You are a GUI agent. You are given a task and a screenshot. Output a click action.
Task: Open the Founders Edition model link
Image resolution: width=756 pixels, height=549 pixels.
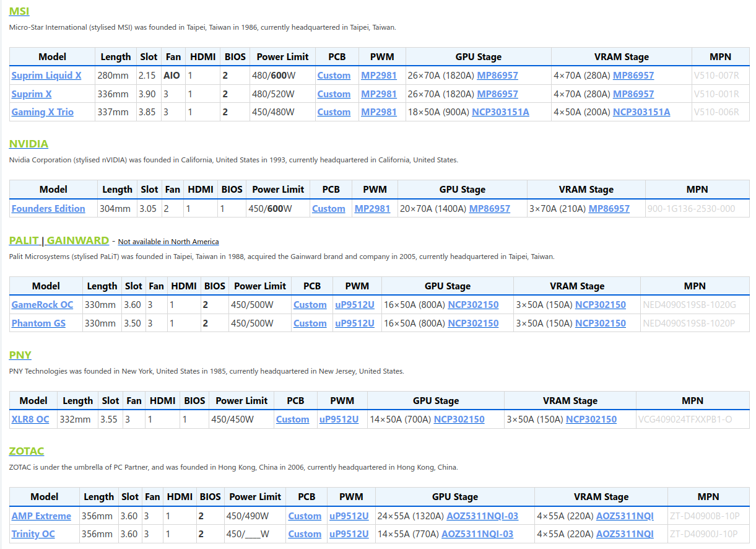coord(48,209)
